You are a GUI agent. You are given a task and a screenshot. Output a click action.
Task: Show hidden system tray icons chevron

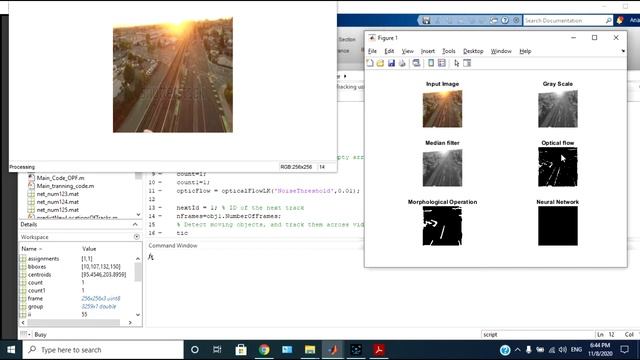(518, 350)
